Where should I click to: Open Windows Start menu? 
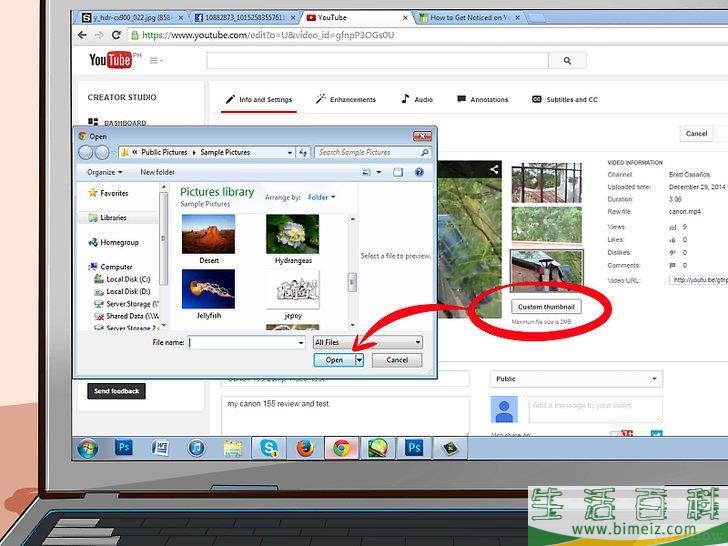[87, 448]
